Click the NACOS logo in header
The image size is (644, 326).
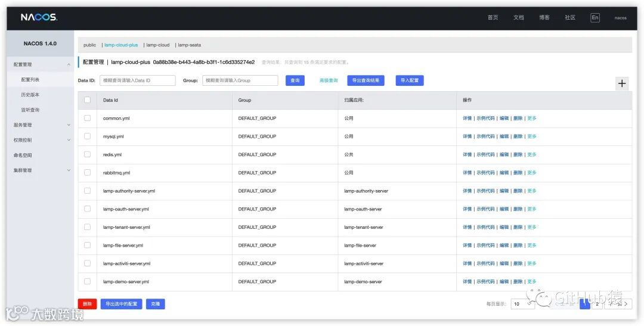[39, 18]
